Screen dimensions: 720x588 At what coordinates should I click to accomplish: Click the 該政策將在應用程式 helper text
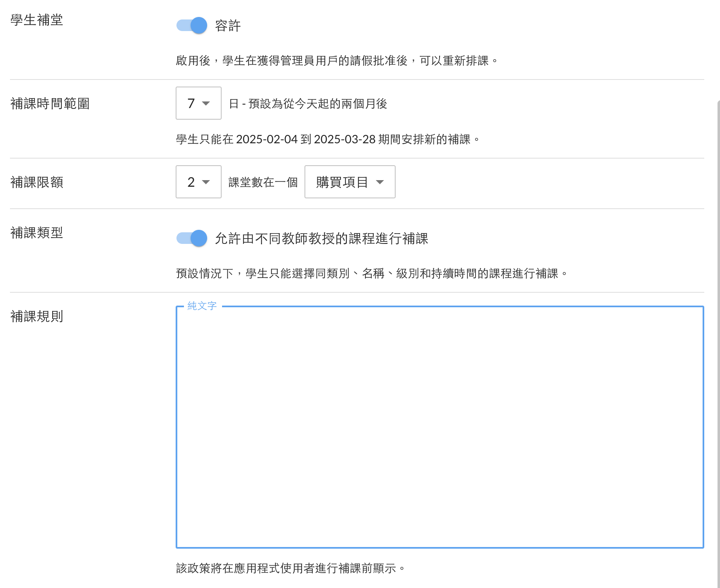pyautogui.click(x=290, y=568)
